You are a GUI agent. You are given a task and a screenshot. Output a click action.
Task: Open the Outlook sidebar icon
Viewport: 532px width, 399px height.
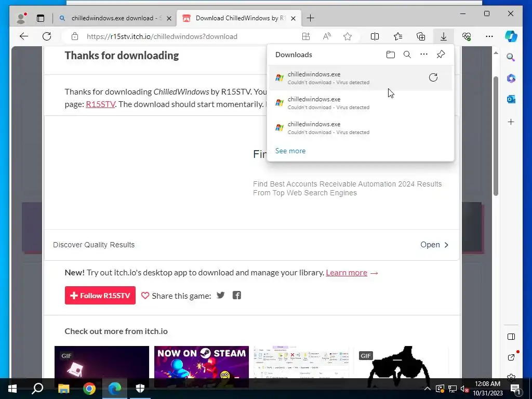click(511, 99)
